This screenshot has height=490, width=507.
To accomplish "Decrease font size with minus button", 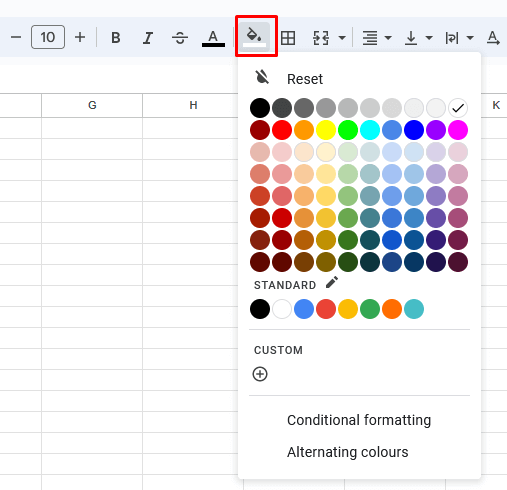I will [16, 37].
